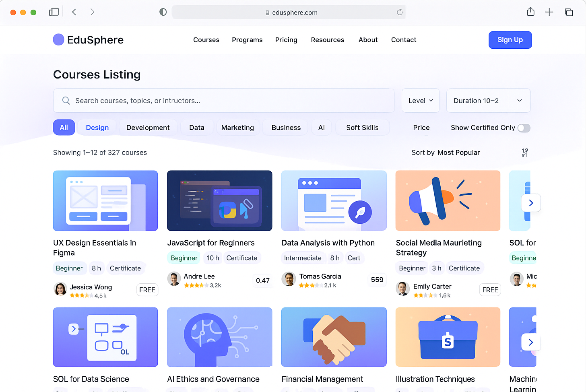Viewport: 586px width, 392px height.
Task: Open the Duration filter dropdown arrow
Action: (x=519, y=101)
